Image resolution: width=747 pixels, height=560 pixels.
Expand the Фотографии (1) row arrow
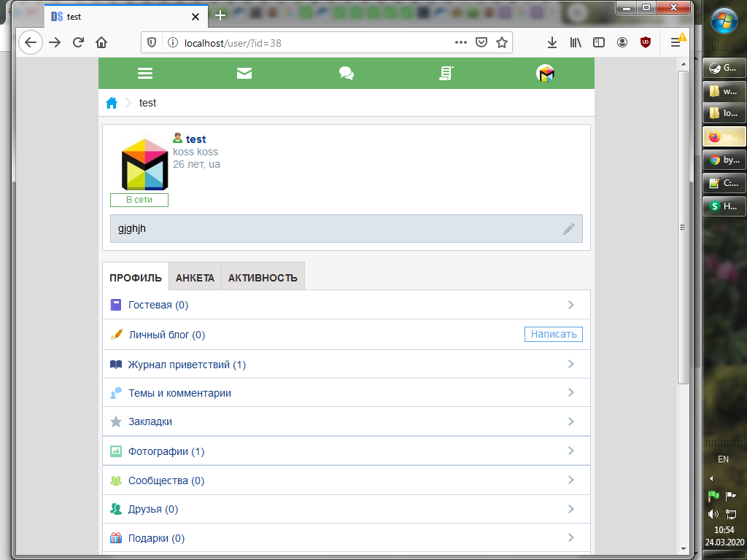570,451
